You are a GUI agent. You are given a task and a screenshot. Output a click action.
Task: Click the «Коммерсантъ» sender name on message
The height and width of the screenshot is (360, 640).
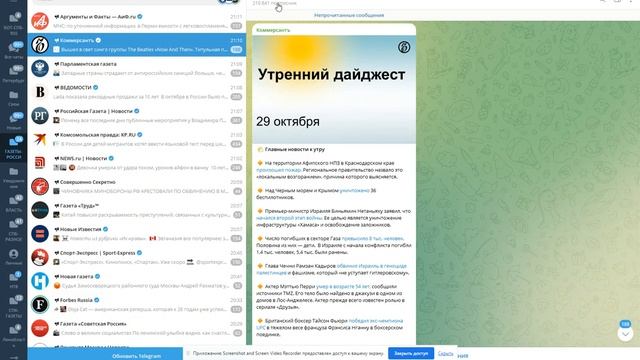pos(273,30)
